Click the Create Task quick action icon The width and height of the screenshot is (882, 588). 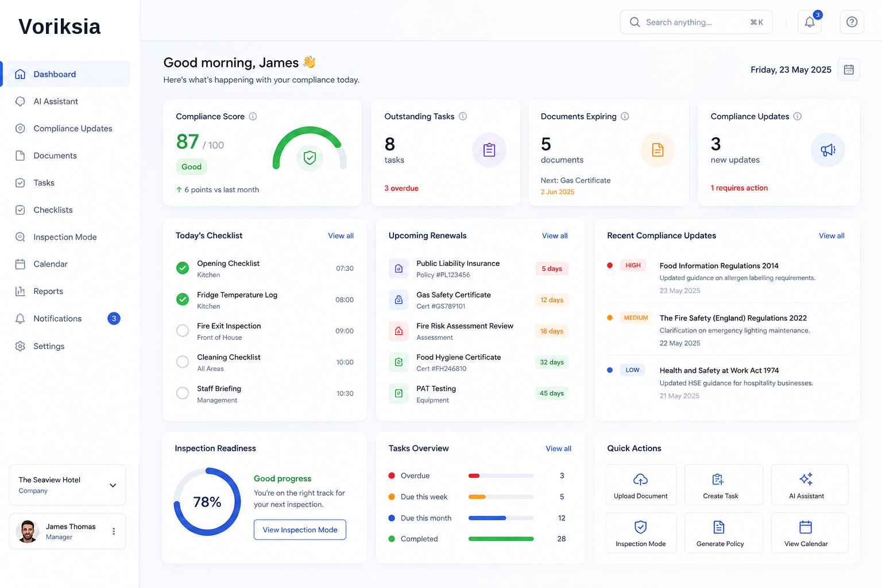[x=718, y=479]
